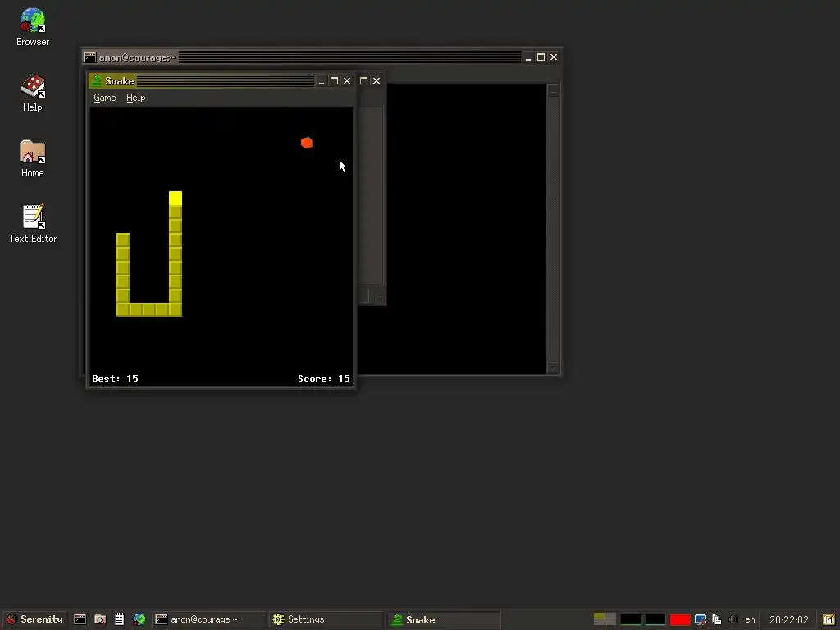Minimize the Snake window

point(322,81)
